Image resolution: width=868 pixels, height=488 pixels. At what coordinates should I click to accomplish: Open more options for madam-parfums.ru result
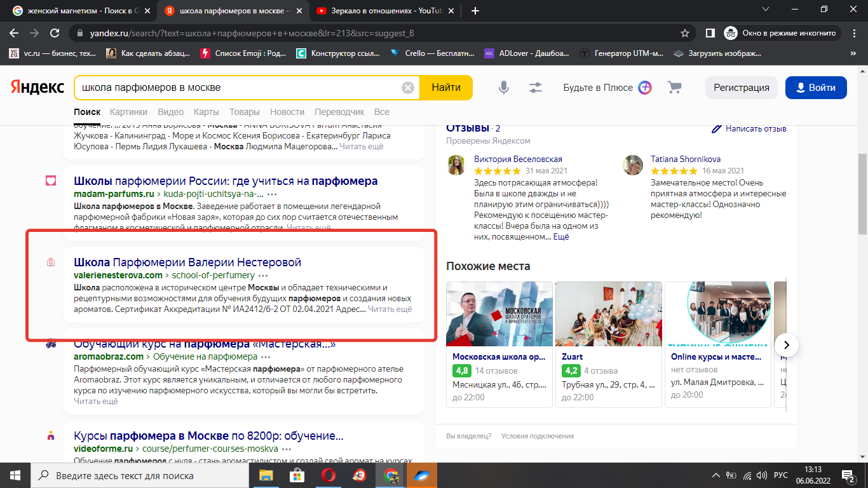pos(272,194)
